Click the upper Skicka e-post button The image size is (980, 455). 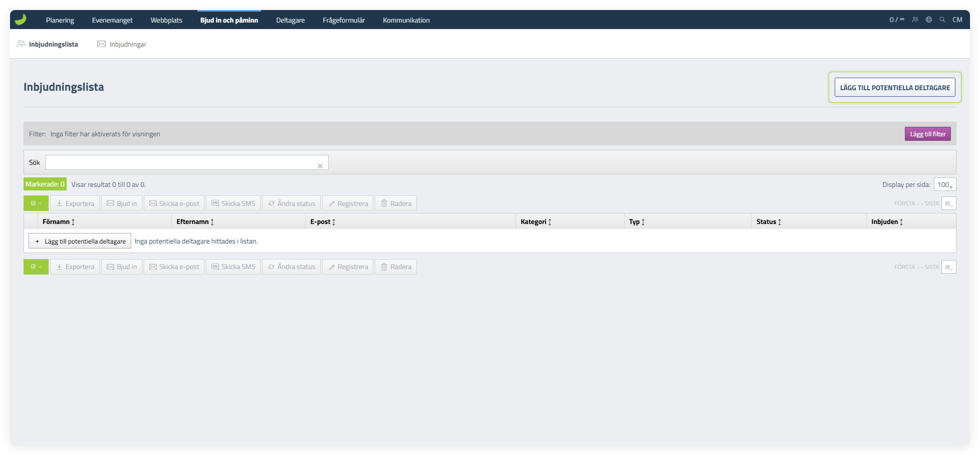coord(174,203)
